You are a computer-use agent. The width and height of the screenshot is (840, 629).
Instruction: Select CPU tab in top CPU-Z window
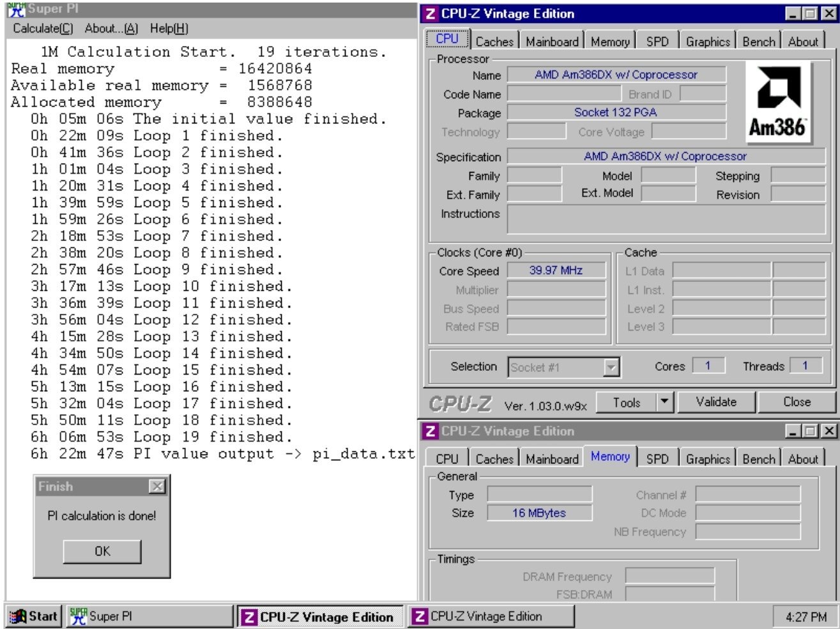click(447, 38)
